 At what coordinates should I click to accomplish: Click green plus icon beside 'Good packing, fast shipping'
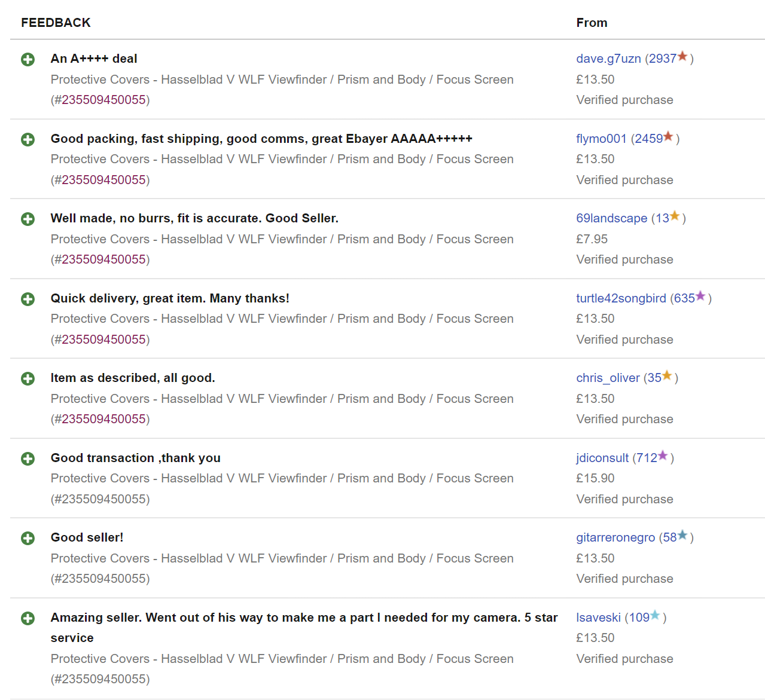coord(28,139)
